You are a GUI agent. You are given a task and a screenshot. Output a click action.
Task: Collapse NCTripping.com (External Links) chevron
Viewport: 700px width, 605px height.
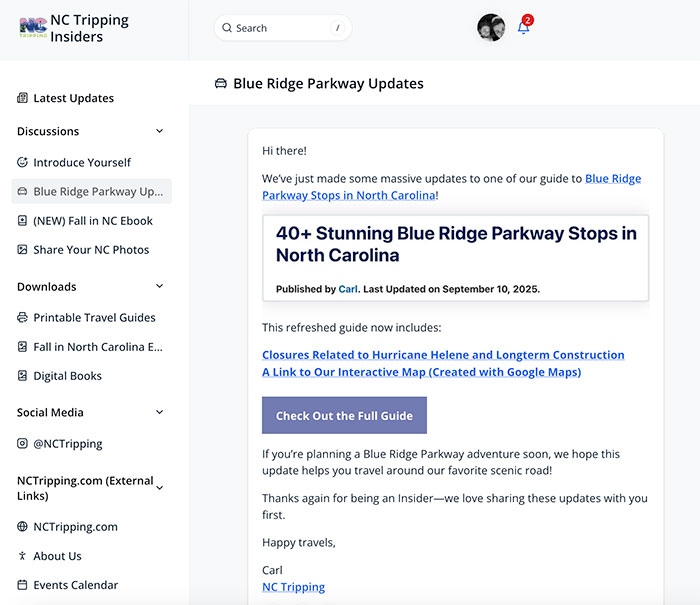[x=159, y=488]
